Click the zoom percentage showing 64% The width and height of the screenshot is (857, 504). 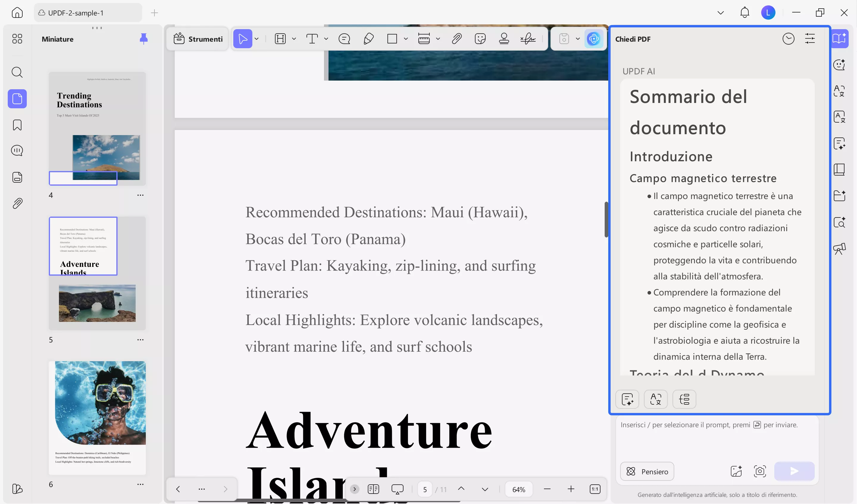click(518, 489)
